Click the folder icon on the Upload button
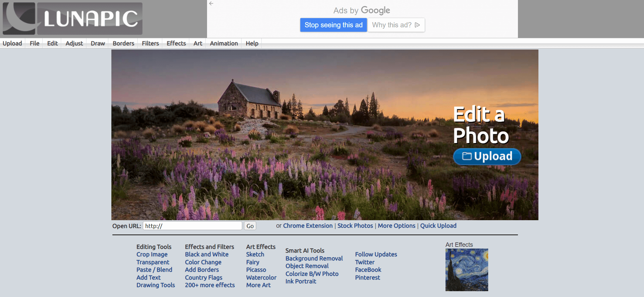 pos(467,156)
